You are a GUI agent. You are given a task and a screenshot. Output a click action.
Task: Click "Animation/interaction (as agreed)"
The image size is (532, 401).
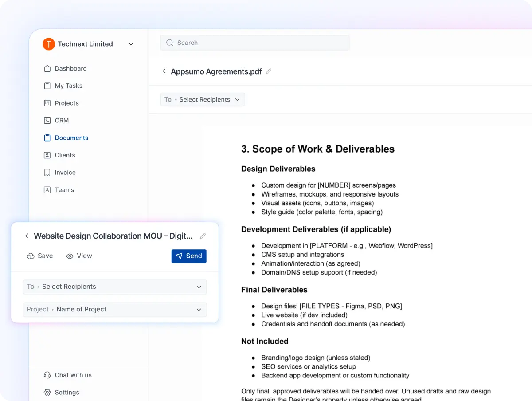[x=311, y=263]
